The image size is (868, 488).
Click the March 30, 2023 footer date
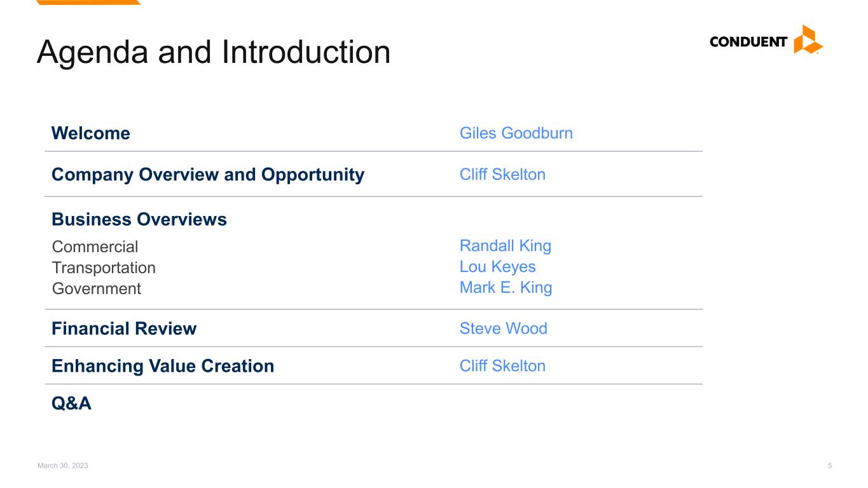63,466
